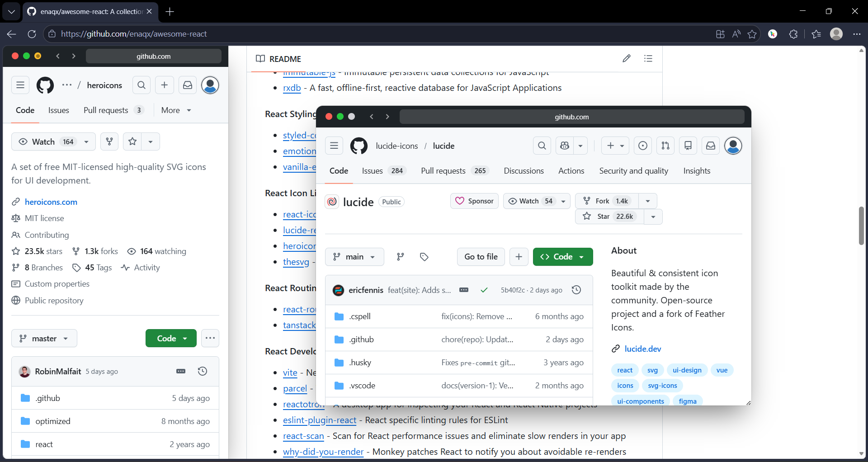
Task: Open README outline list icon
Action: pyautogui.click(x=648, y=58)
